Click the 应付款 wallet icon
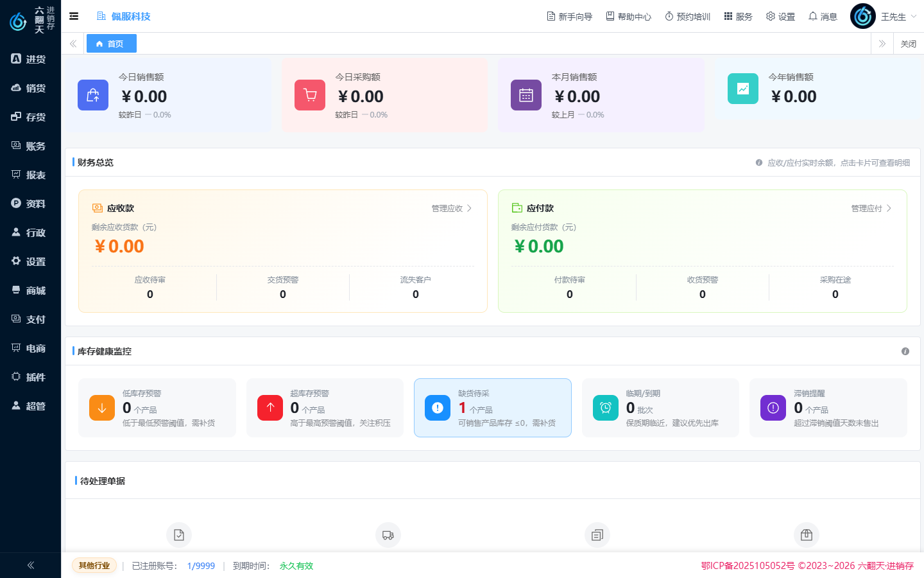 517,208
